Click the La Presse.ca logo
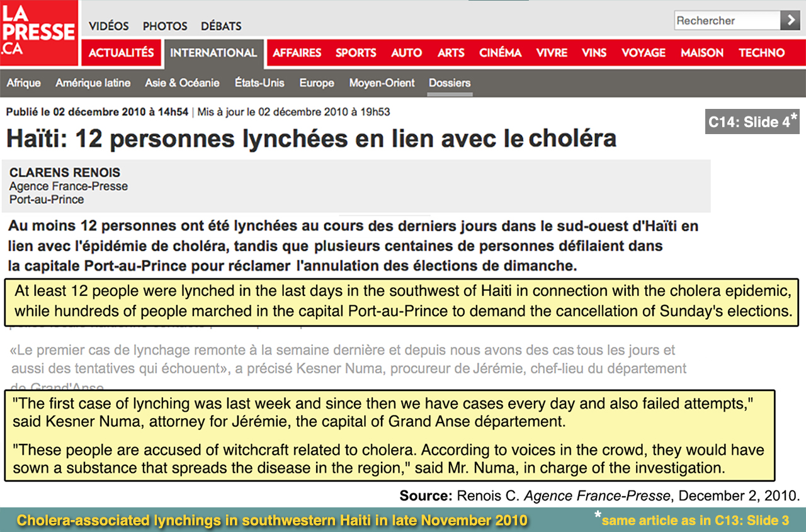This screenshot has height=532, width=806. 39,33
